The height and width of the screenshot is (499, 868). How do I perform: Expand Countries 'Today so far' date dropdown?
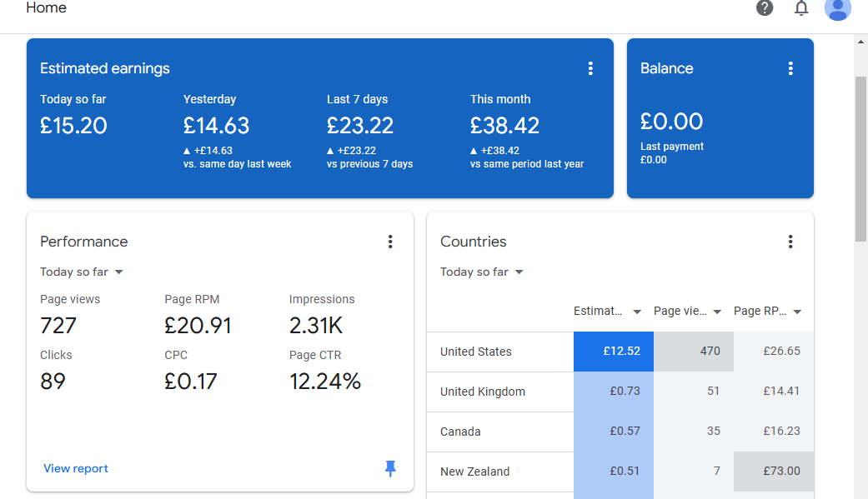[x=482, y=272]
